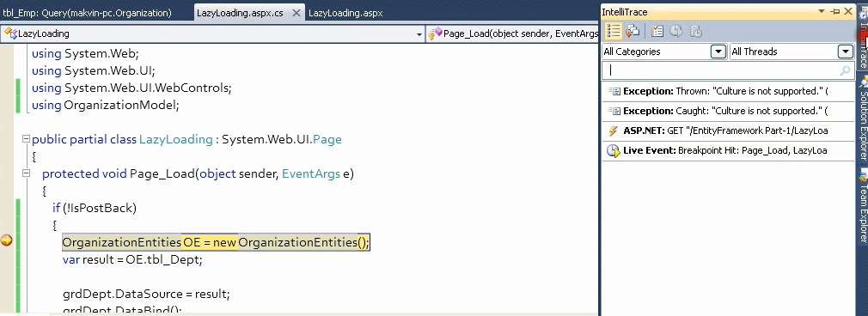Screen dimensions: 868x316
Task: Select the Exception Caught event row
Action: point(729,112)
